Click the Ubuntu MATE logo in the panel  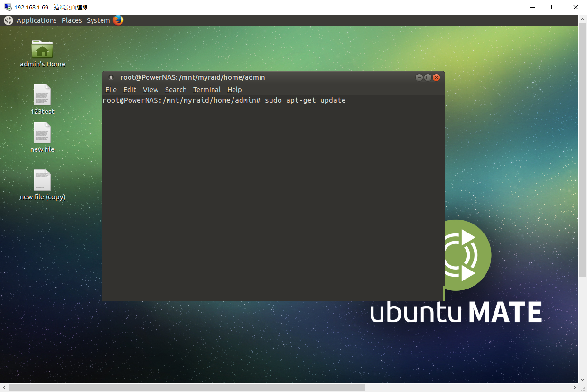coord(9,20)
